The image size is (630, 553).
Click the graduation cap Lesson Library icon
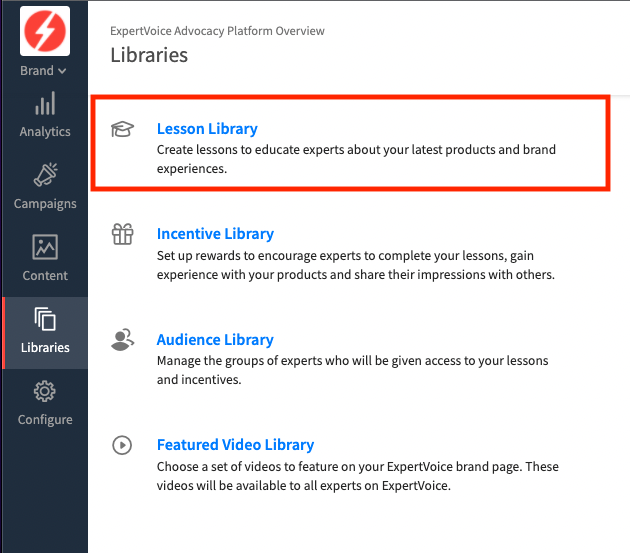(122, 129)
